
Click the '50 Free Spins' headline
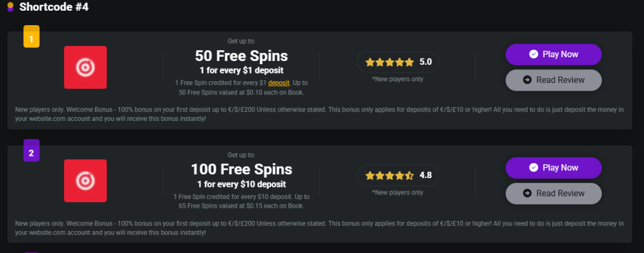click(241, 55)
